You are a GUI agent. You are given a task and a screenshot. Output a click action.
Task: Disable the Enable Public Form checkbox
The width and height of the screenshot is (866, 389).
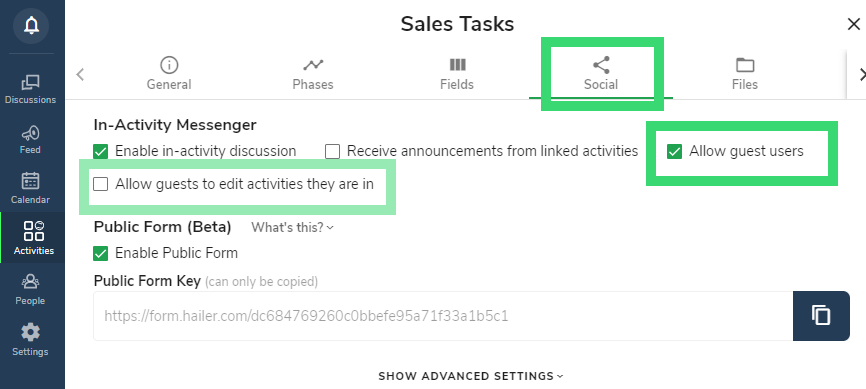(101, 253)
